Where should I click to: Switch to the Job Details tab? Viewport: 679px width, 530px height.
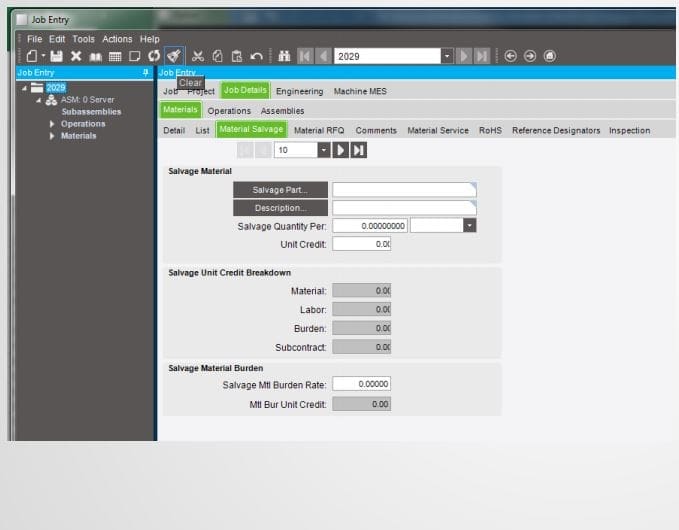point(245,90)
